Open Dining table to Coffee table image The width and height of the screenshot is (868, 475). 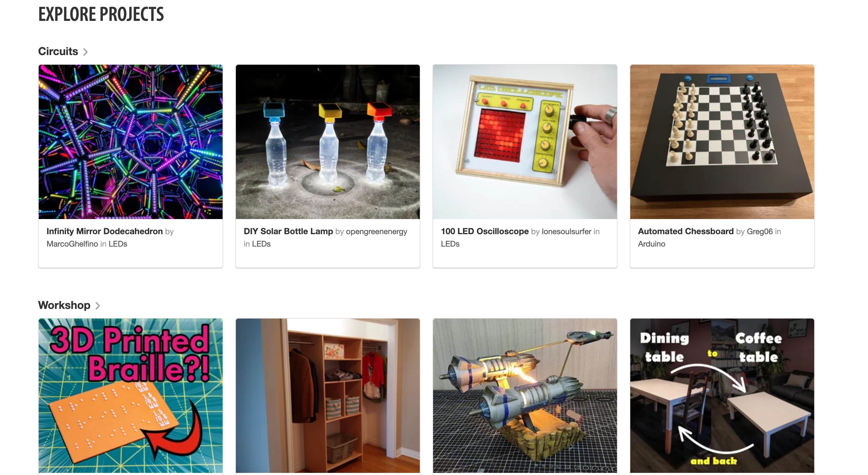click(722, 396)
